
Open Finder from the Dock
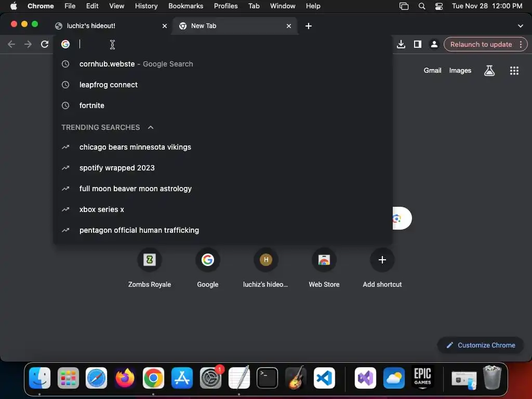tap(39, 378)
